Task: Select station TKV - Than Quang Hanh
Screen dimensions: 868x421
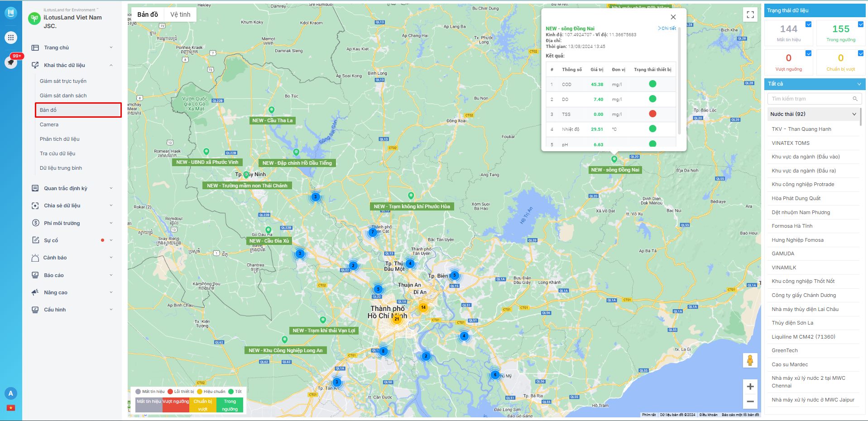Action: point(801,129)
